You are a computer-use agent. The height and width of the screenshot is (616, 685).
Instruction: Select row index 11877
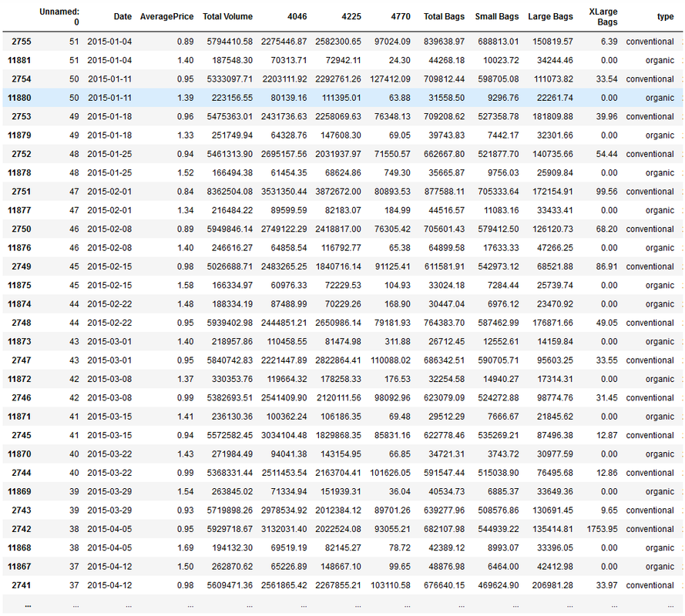coord(19,210)
